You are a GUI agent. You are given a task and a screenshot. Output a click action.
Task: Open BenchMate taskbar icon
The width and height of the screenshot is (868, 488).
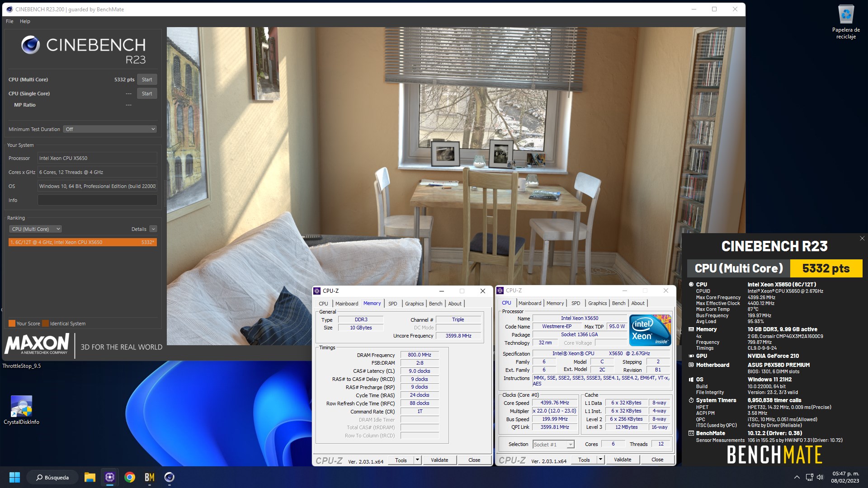[150, 477]
